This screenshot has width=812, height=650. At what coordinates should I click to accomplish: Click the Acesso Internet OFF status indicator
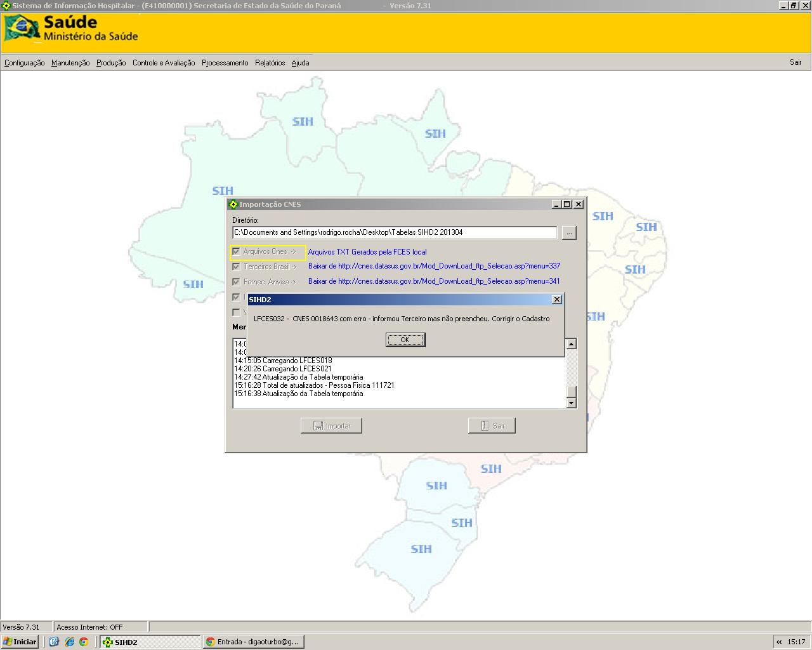[x=89, y=627]
